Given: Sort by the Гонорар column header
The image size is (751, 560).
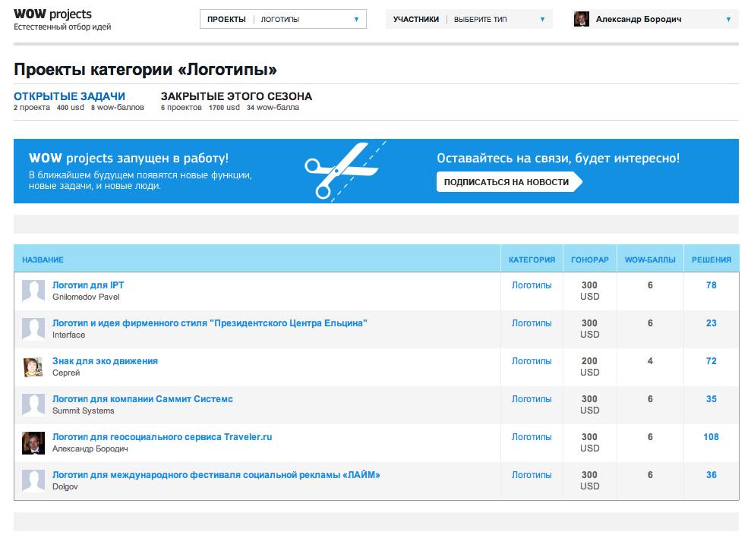Looking at the screenshot, I should (x=589, y=260).
